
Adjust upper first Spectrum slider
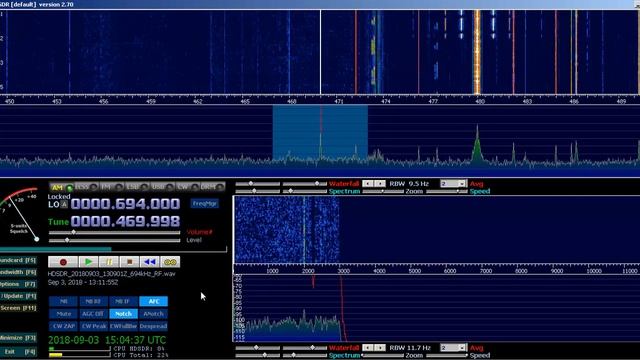pyautogui.click(x=258, y=191)
